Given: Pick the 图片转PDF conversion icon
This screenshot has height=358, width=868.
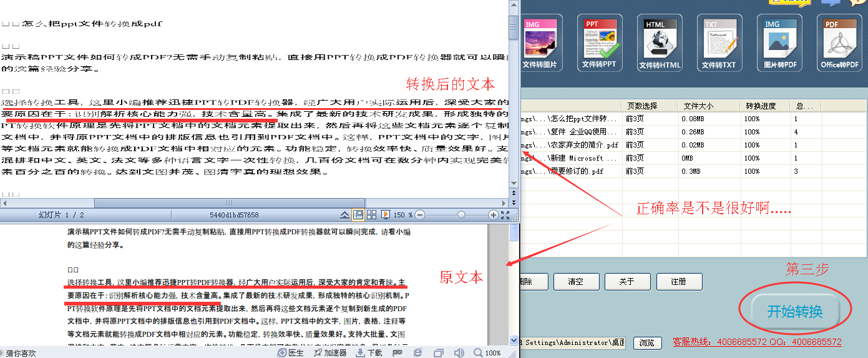Looking at the screenshot, I should 779,42.
